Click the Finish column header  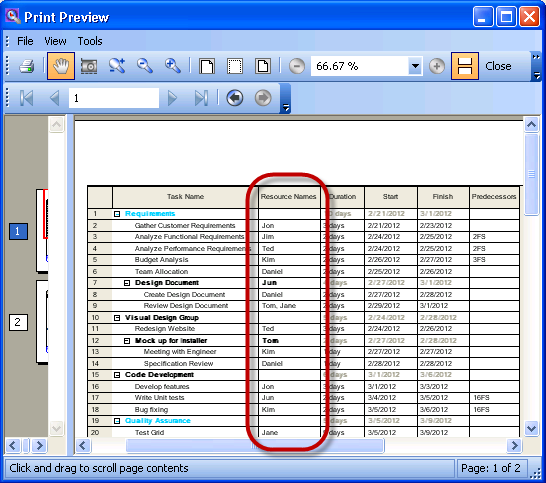coord(443,197)
